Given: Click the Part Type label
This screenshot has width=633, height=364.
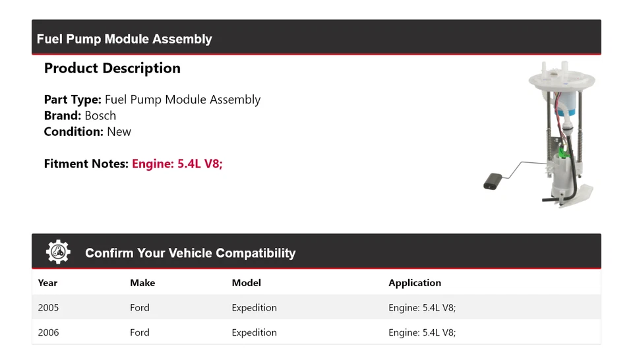Looking at the screenshot, I should tap(73, 100).
